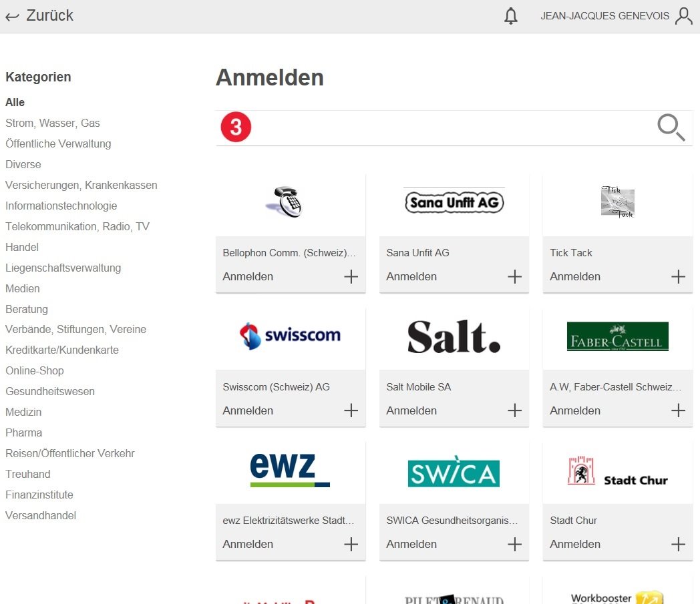This screenshot has height=604, width=700.
Task: Select the Medizin category
Action: (23, 412)
